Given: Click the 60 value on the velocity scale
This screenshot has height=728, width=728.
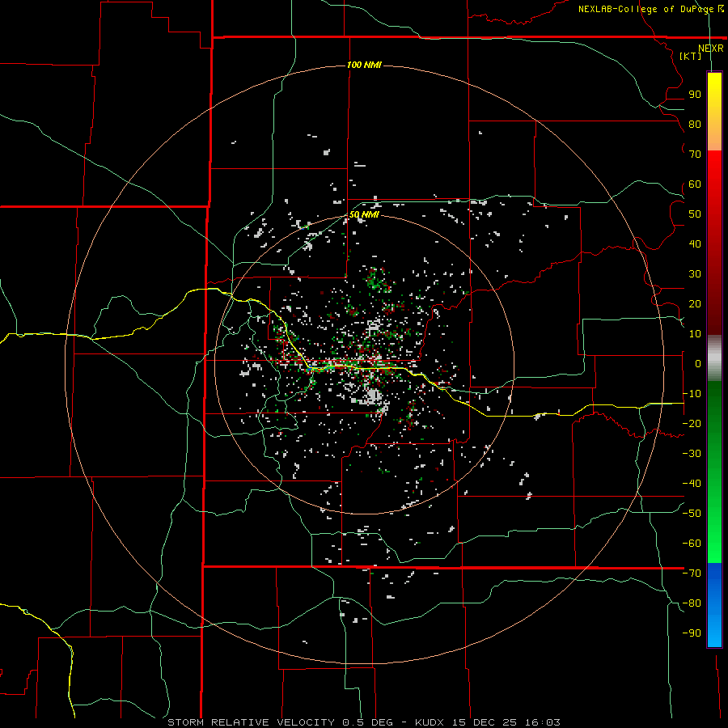Looking at the screenshot, I should click(x=695, y=184).
